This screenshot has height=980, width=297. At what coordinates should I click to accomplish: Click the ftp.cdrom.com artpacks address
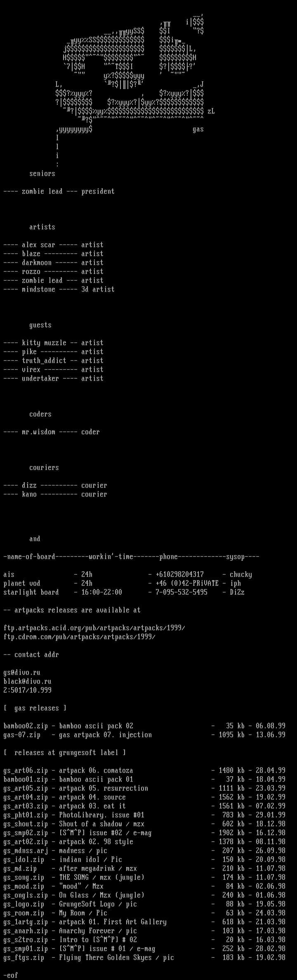[x=79, y=637]
